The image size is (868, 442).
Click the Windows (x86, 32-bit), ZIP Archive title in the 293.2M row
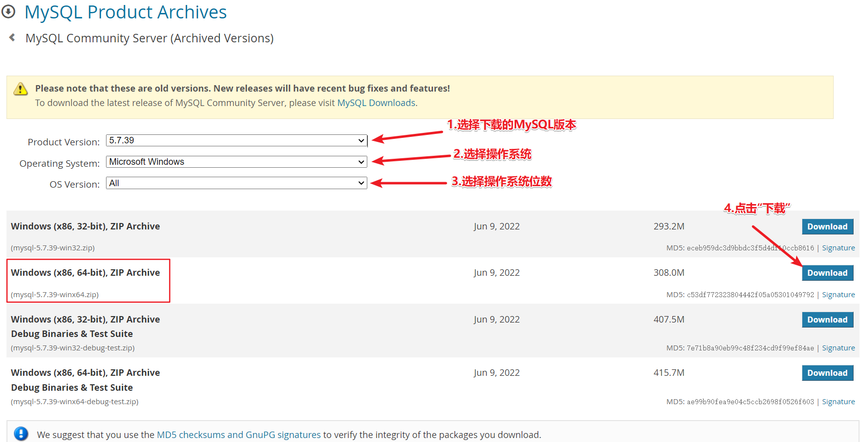[x=86, y=226]
